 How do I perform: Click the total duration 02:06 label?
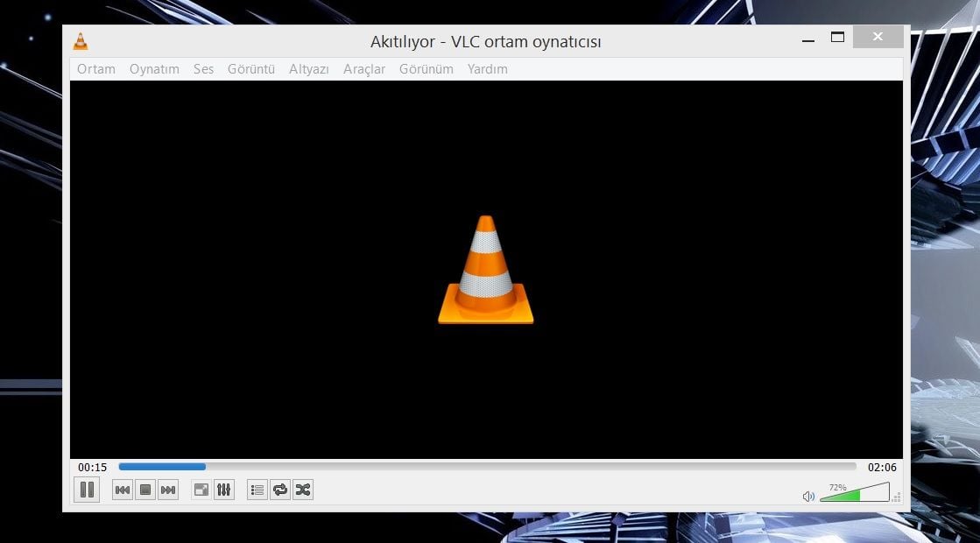point(882,467)
